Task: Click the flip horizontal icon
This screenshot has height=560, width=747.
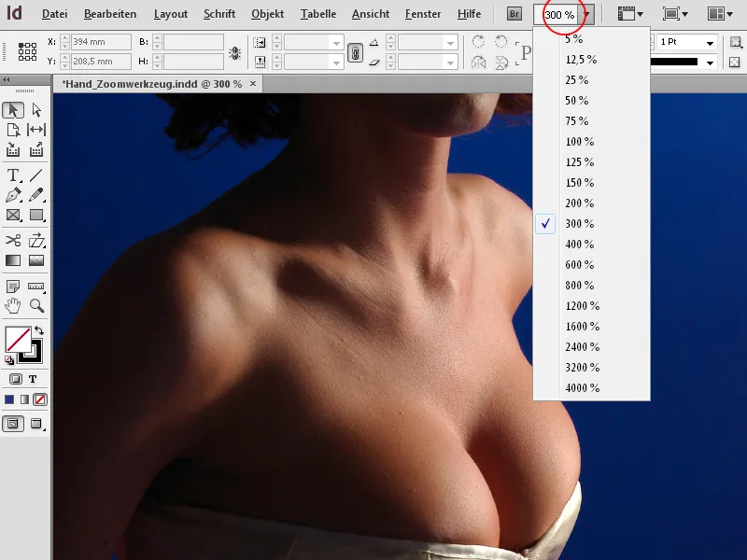Action: coord(478,63)
